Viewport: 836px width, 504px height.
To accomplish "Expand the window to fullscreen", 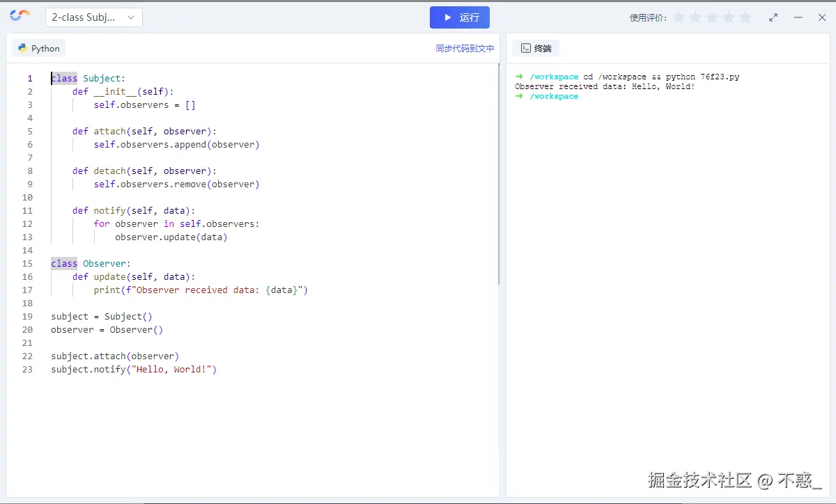I will [x=773, y=17].
